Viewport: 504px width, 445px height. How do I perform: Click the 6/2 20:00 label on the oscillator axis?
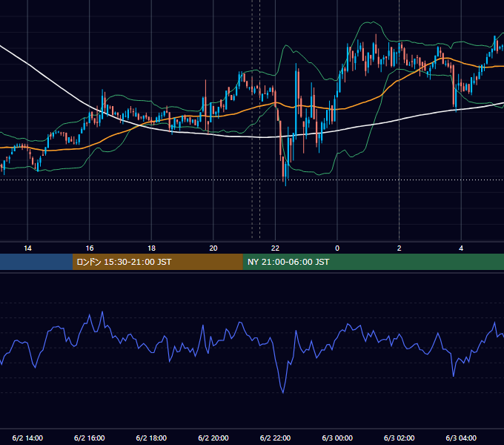[213, 438]
